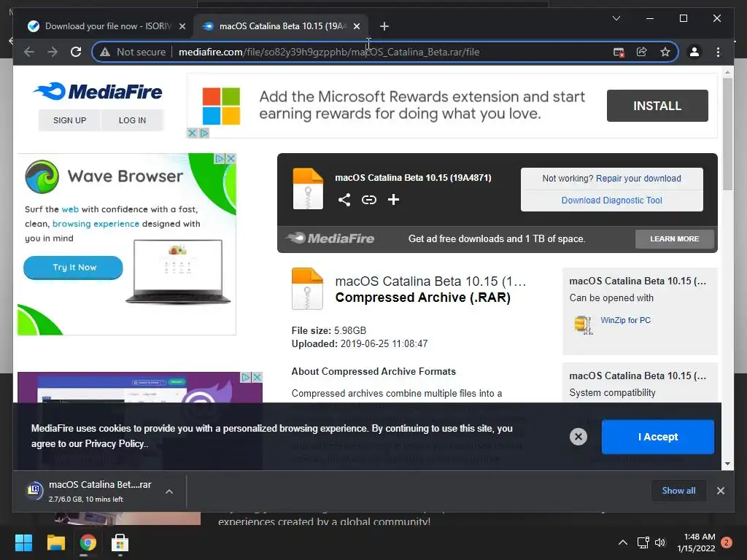Click the Wave Browser logo in ad
The width and height of the screenshot is (747, 560).
tap(42, 176)
